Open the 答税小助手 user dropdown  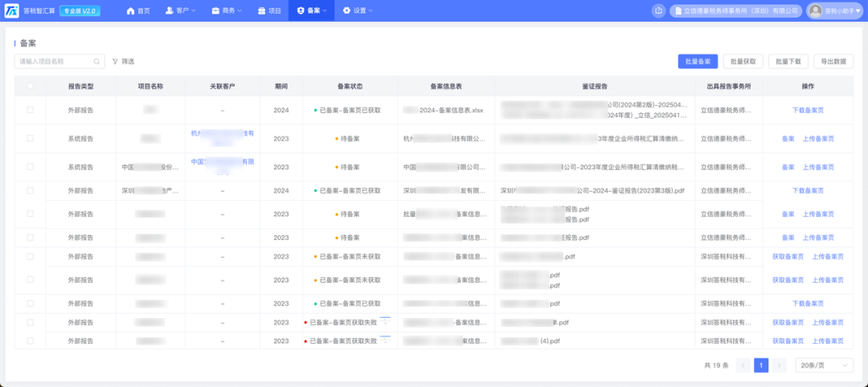[835, 10]
